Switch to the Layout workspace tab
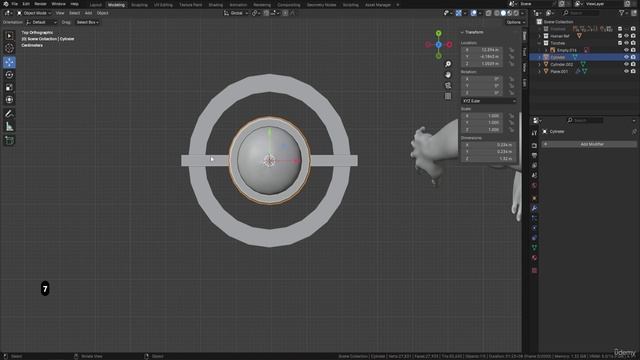 [x=95, y=5]
